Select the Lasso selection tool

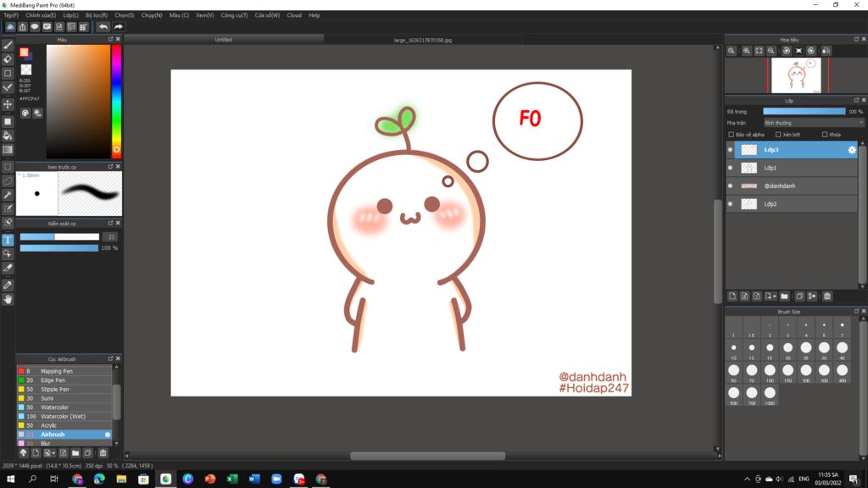pyautogui.click(x=8, y=180)
